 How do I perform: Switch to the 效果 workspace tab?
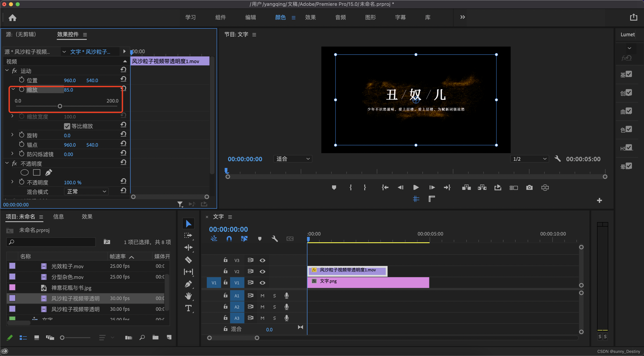click(310, 17)
